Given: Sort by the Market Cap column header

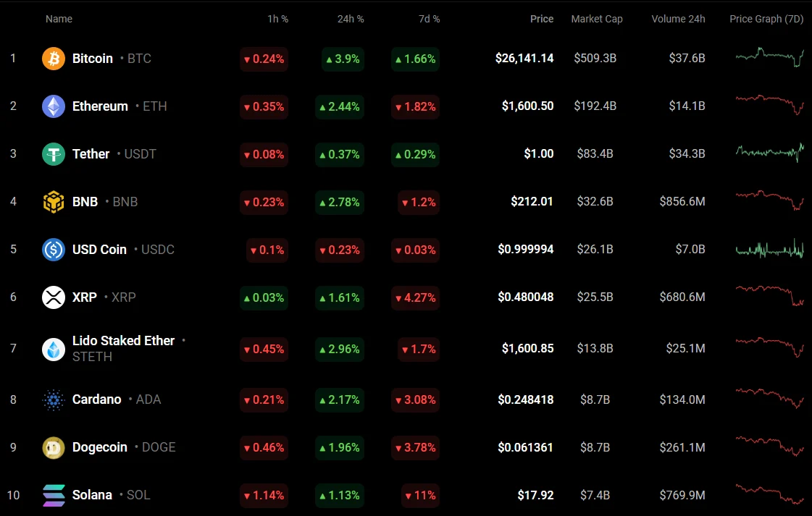Looking at the screenshot, I should [596, 19].
